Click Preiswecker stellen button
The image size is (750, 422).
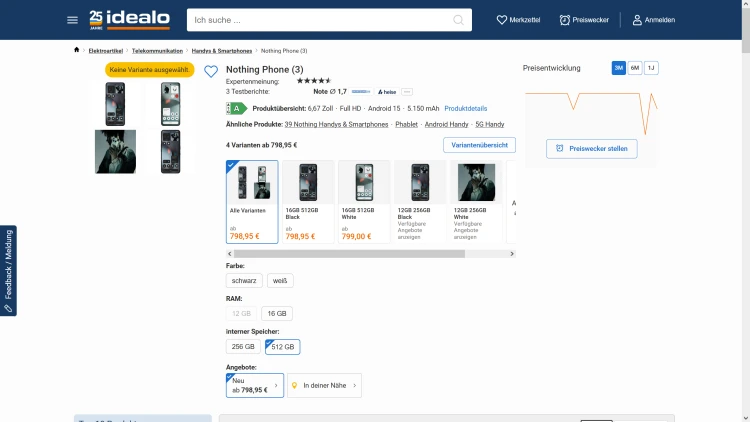[592, 149]
